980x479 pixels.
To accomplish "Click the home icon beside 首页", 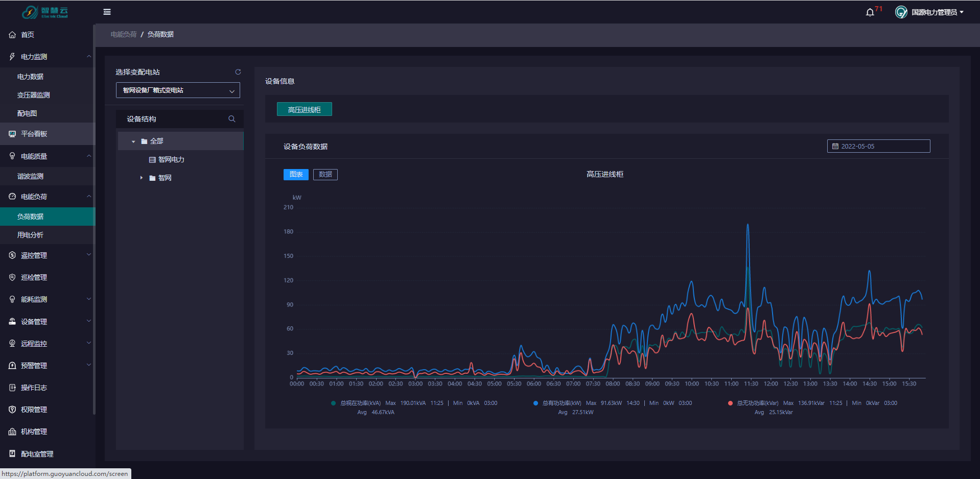I will click(x=12, y=35).
